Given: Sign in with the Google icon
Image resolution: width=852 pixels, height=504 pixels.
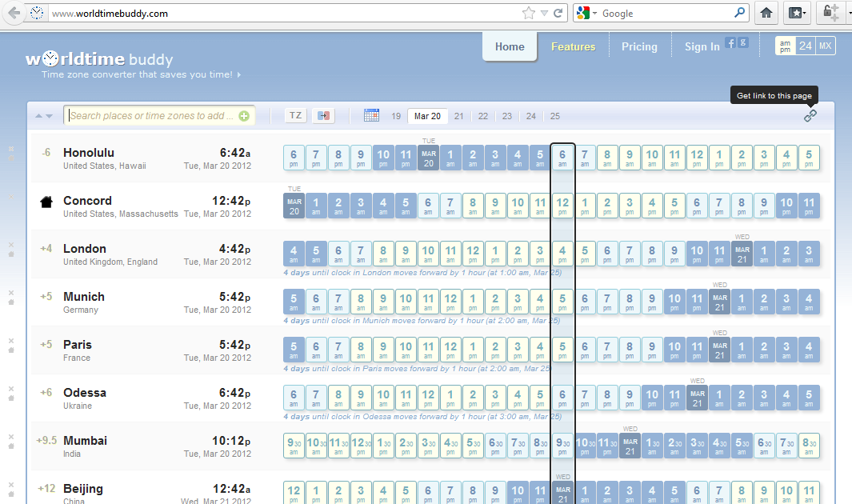Looking at the screenshot, I should [x=742, y=42].
